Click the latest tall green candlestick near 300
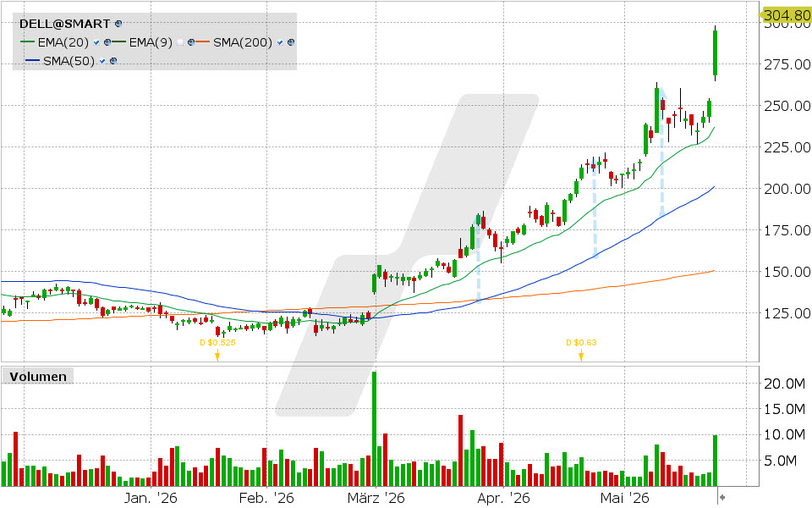 coord(716,52)
